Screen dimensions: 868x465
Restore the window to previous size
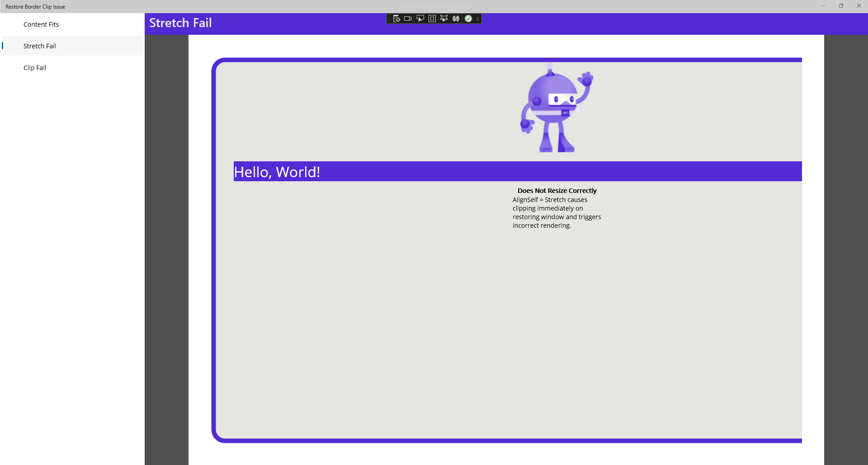[x=841, y=6]
